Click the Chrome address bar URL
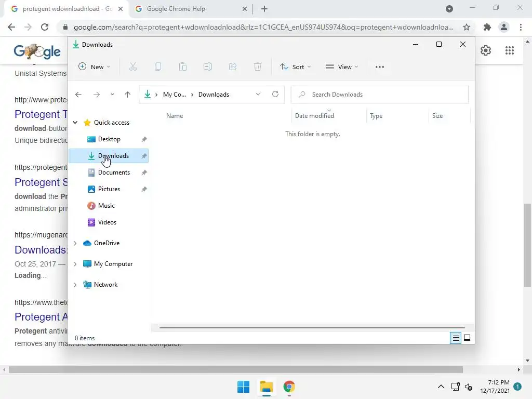532x399 pixels. [263, 27]
